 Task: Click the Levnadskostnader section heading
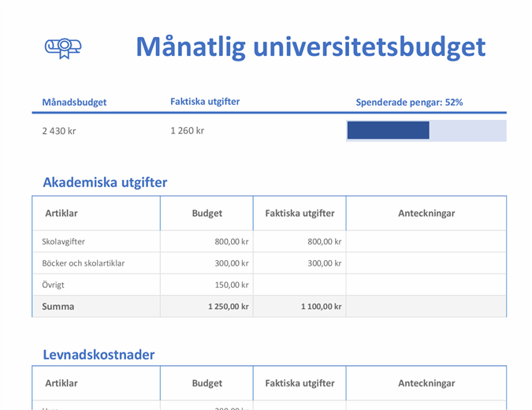coord(99,355)
